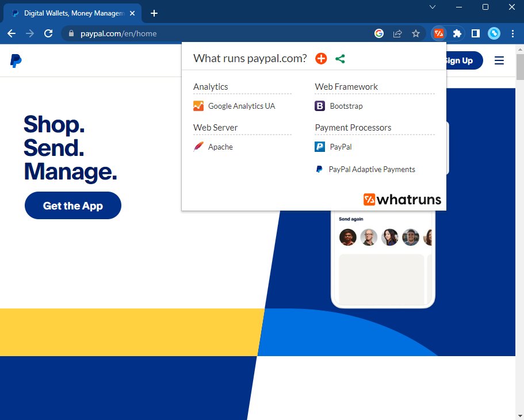Bookmark this page with the star icon
The image size is (524, 420).
pos(416,33)
